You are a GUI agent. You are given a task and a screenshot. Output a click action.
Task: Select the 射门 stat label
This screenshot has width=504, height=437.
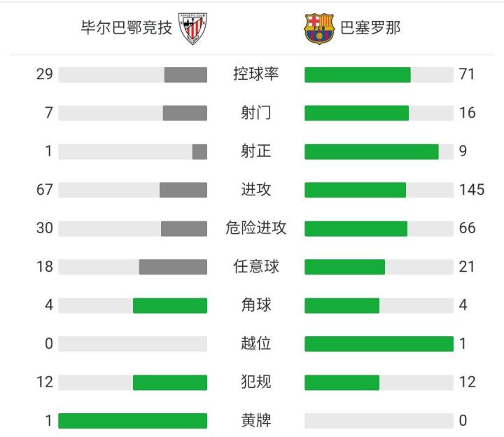[255, 113]
